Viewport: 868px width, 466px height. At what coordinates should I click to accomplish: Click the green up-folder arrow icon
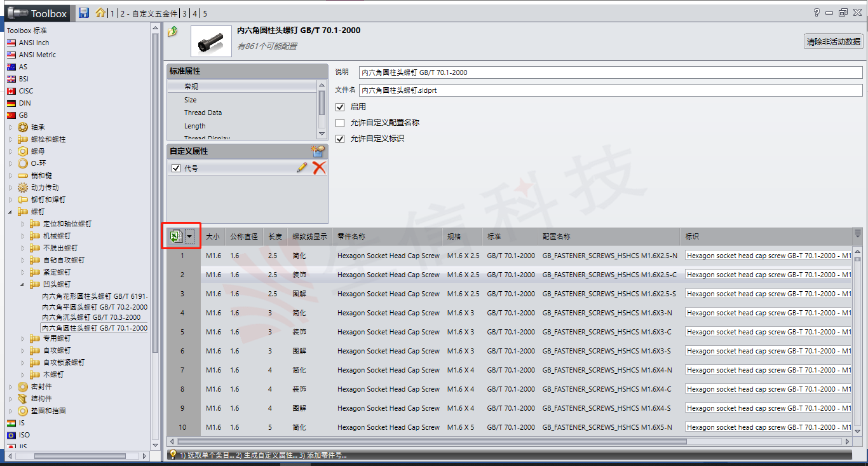(x=172, y=31)
